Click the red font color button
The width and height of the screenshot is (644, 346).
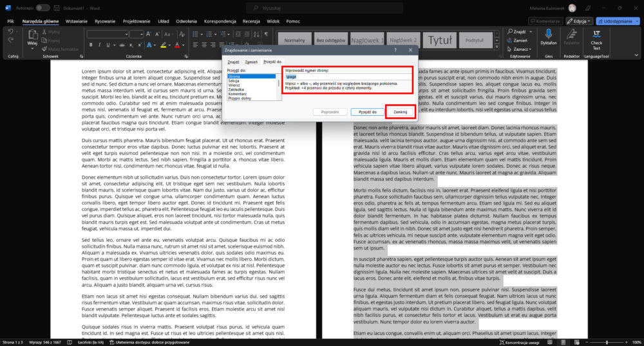[x=177, y=44]
